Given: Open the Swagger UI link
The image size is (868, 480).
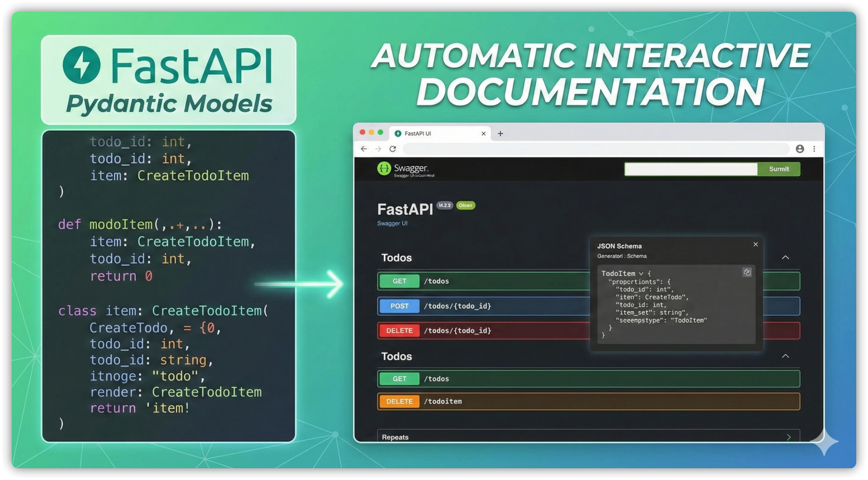Looking at the screenshot, I should [x=392, y=224].
